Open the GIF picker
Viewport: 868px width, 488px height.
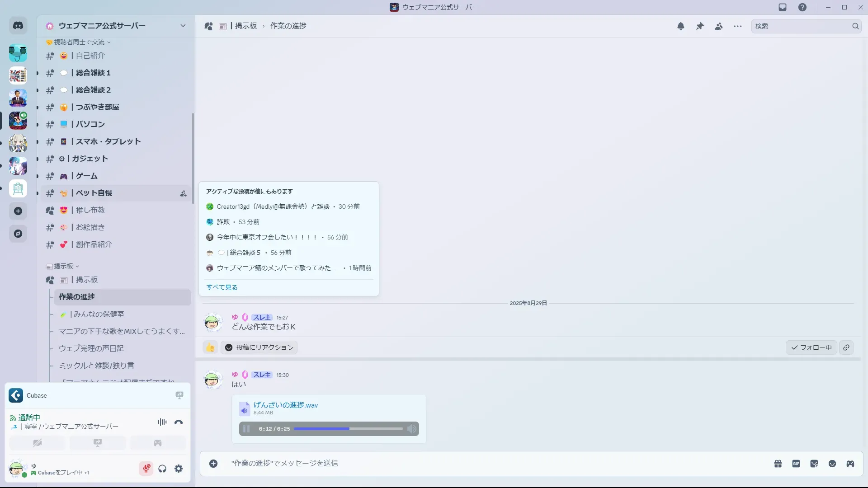pyautogui.click(x=796, y=464)
